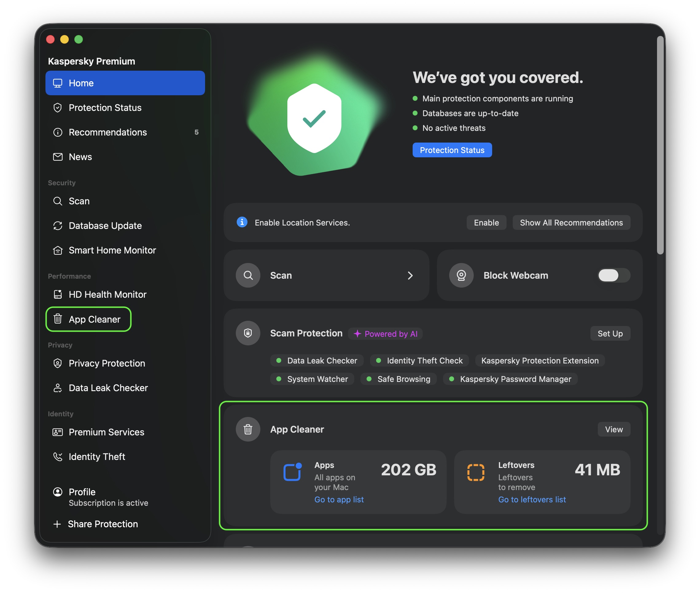The width and height of the screenshot is (700, 593).
Task: Click the Recommendations info icon
Action: pyautogui.click(x=57, y=132)
